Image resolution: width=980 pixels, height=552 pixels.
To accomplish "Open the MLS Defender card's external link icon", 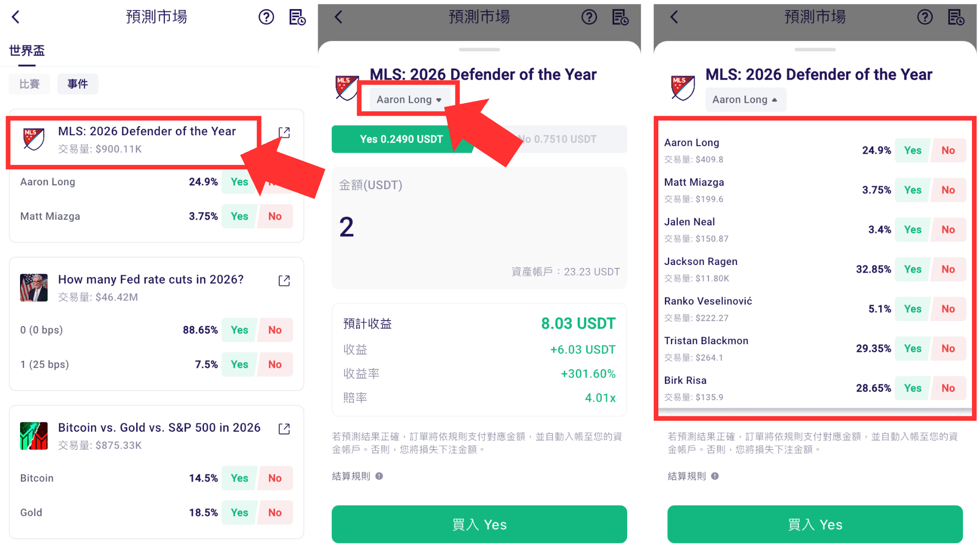I will click(x=284, y=132).
